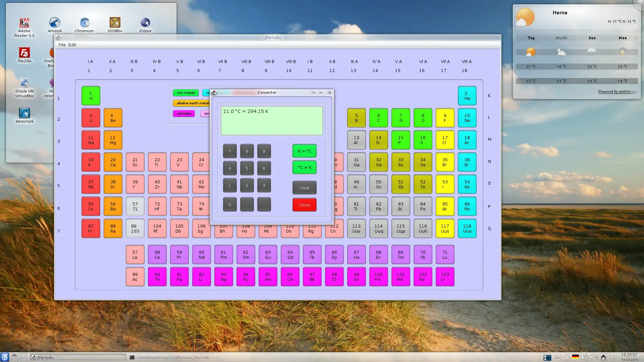Click the close button in Converter
The height and width of the screenshot is (362, 644).
(x=305, y=204)
